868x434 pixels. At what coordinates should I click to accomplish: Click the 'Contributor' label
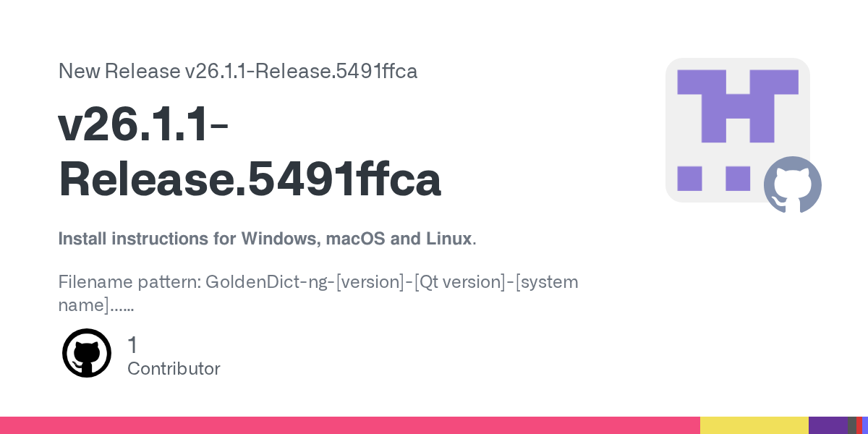(174, 369)
